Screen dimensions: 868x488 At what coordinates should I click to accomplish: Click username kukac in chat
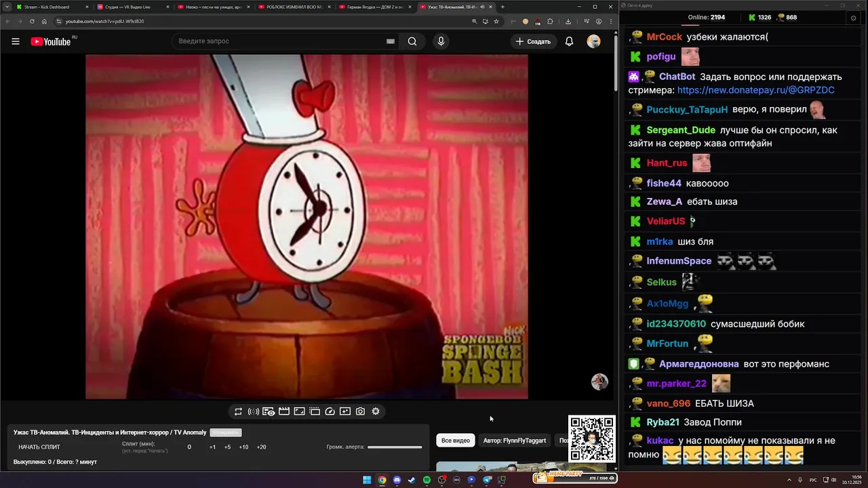pyautogui.click(x=660, y=441)
